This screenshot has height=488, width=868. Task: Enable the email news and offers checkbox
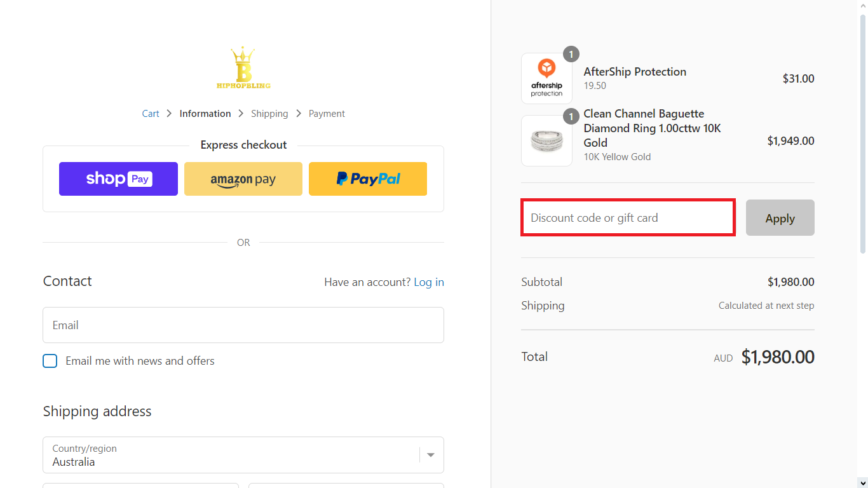(x=50, y=360)
